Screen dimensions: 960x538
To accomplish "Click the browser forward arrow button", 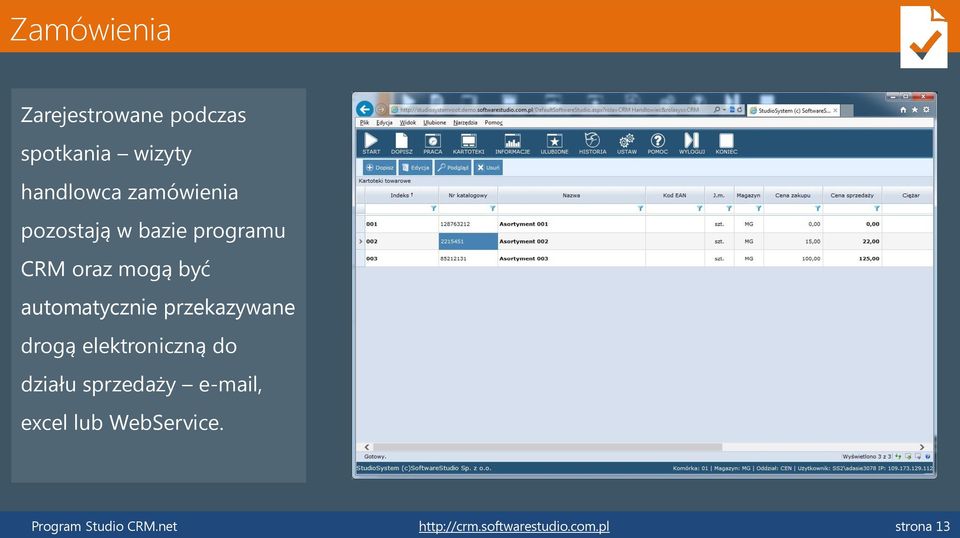I will 381,110.
